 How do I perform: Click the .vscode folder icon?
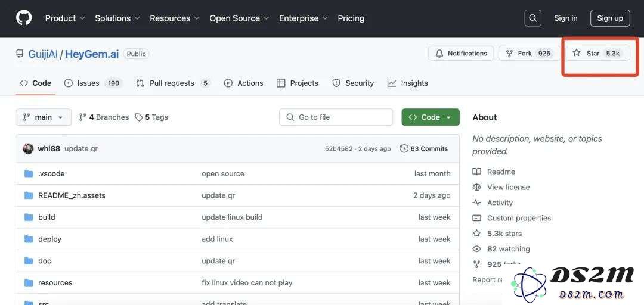(x=29, y=173)
